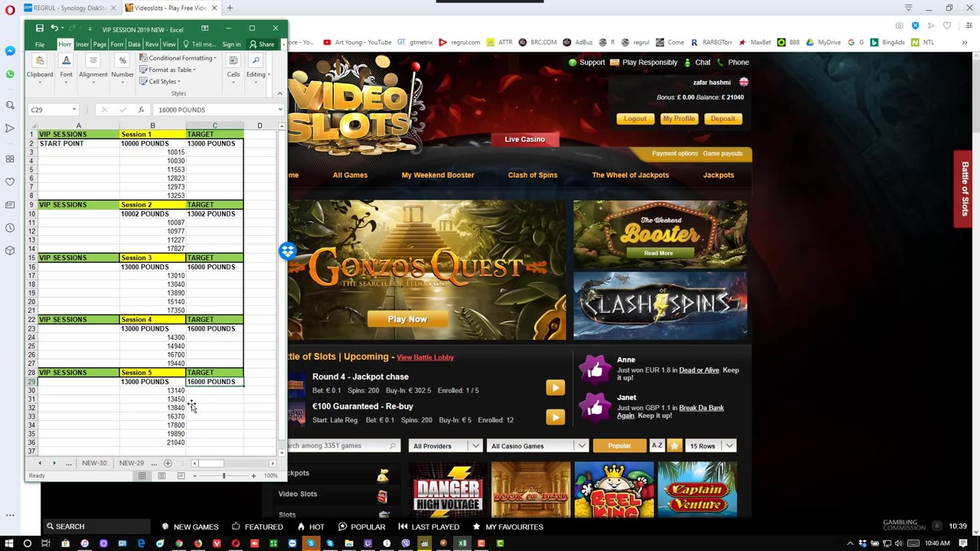Image resolution: width=980 pixels, height=551 pixels.
Task: Open Danger High Voltage game thumbnail
Action: [x=448, y=489]
